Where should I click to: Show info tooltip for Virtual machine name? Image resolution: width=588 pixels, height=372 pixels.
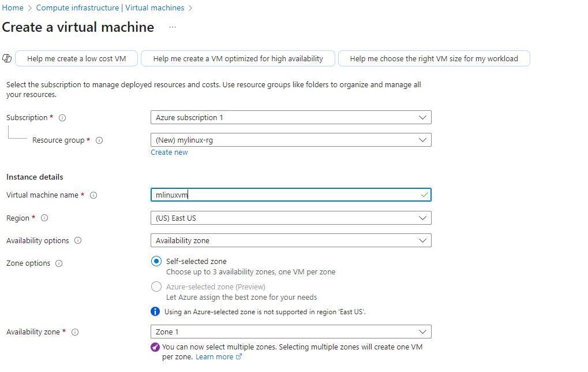point(93,195)
